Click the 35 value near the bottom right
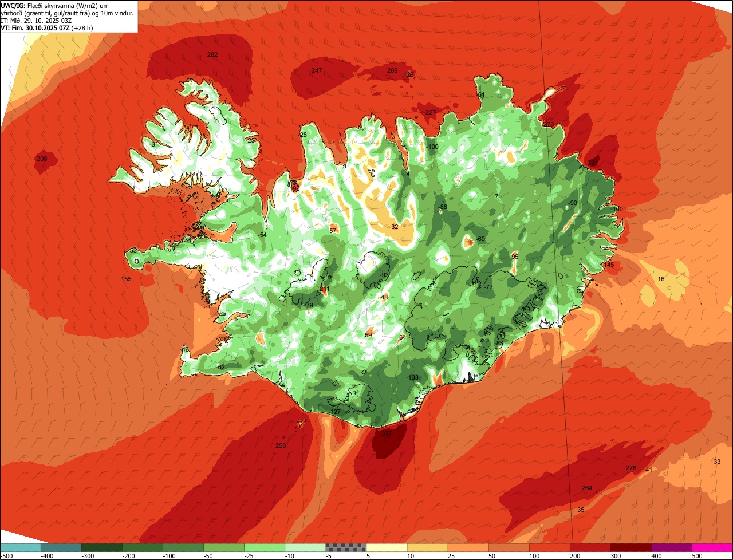733x560 pixels. pyautogui.click(x=581, y=510)
